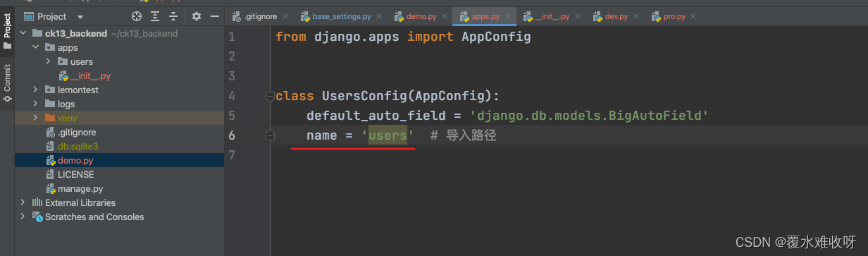The width and height of the screenshot is (868, 256).
Task: Toggle the Commit tool window side button
Action: click(7, 83)
